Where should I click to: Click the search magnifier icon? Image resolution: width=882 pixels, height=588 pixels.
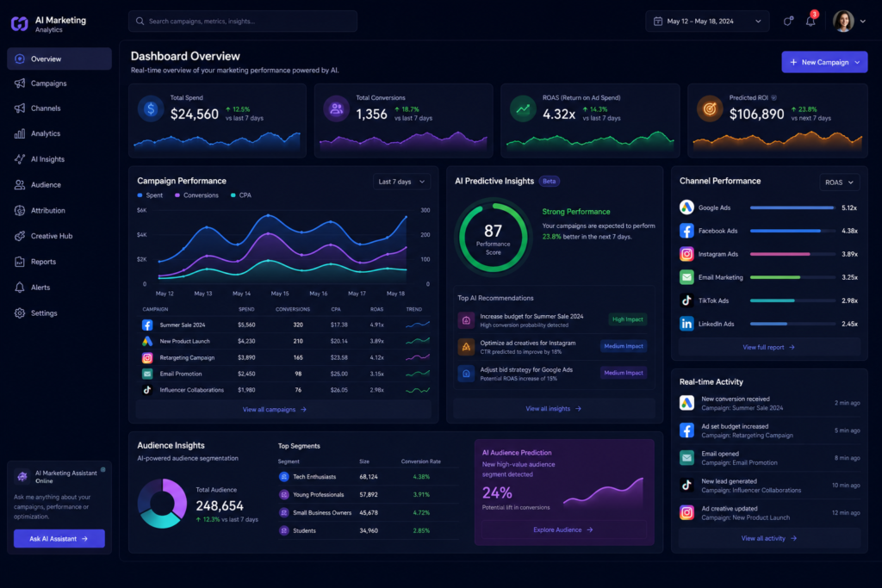[x=140, y=22]
